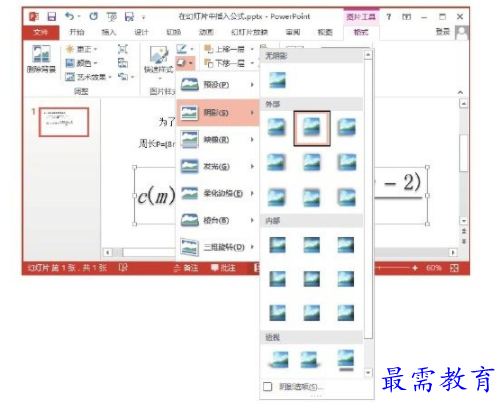Switch to the 视图 (View) tab

325,32
